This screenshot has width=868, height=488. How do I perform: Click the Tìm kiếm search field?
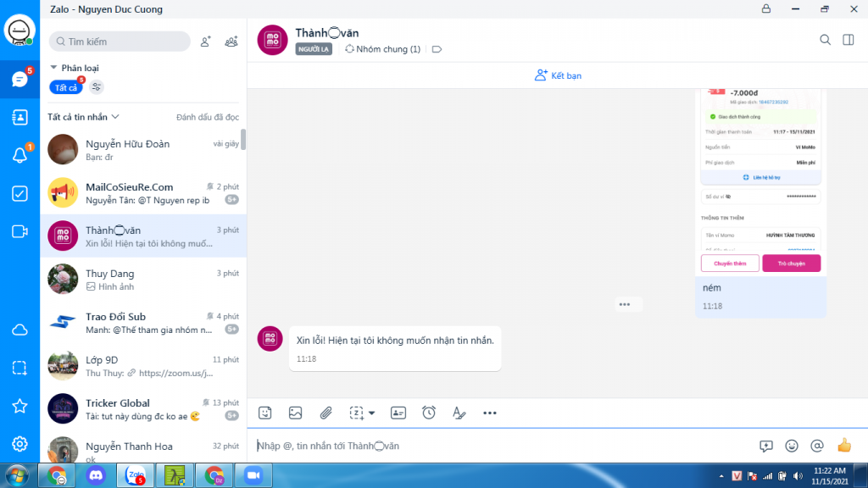click(x=120, y=42)
